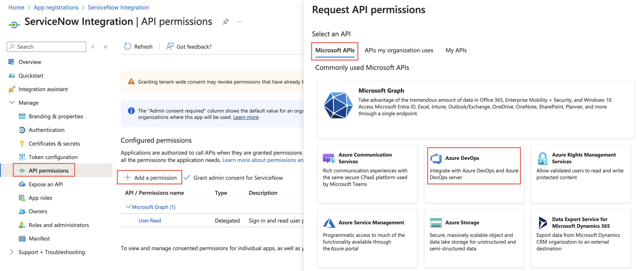Click the blue info icon in the notice
This screenshot has height=271, width=644.
pos(131,111)
